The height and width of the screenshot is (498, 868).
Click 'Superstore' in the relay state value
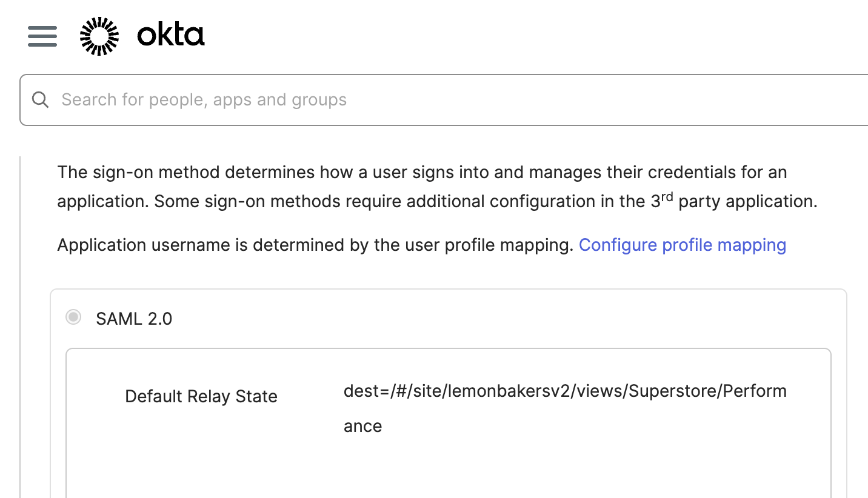[x=672, y=391]
